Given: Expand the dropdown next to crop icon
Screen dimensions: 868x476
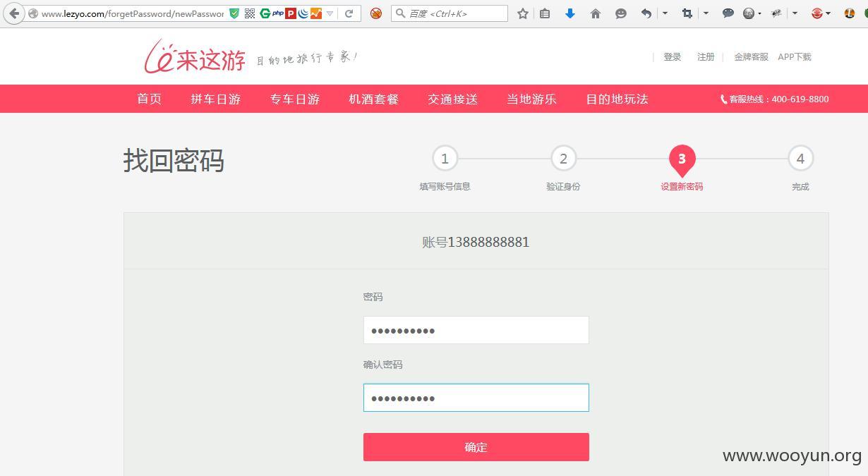Looking at the screenshot, I should click(706, 13).
